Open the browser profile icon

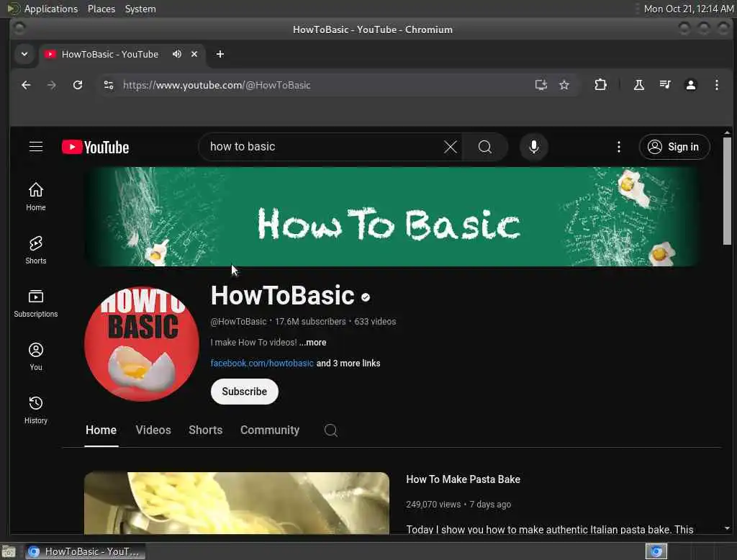point(690,85)
